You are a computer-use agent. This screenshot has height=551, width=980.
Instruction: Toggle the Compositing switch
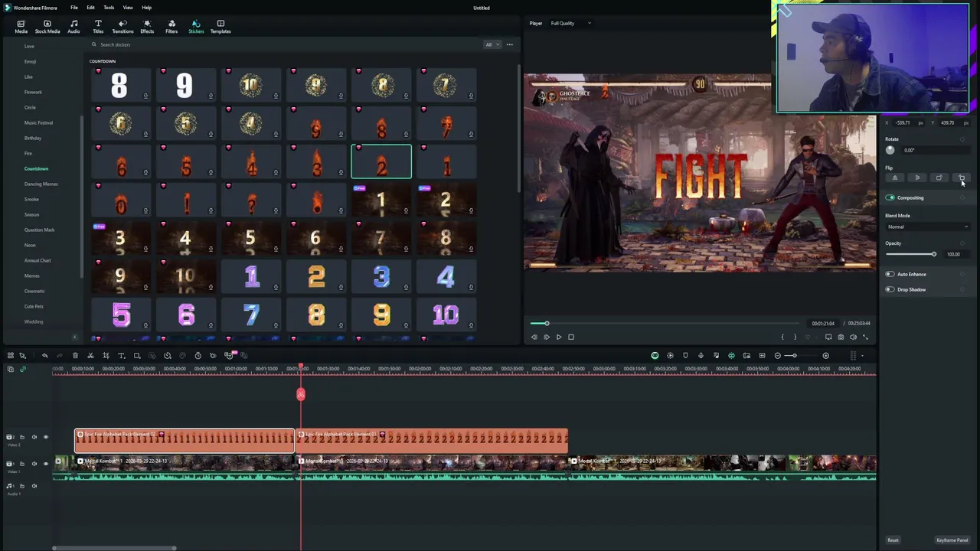(x=890, y=197)
